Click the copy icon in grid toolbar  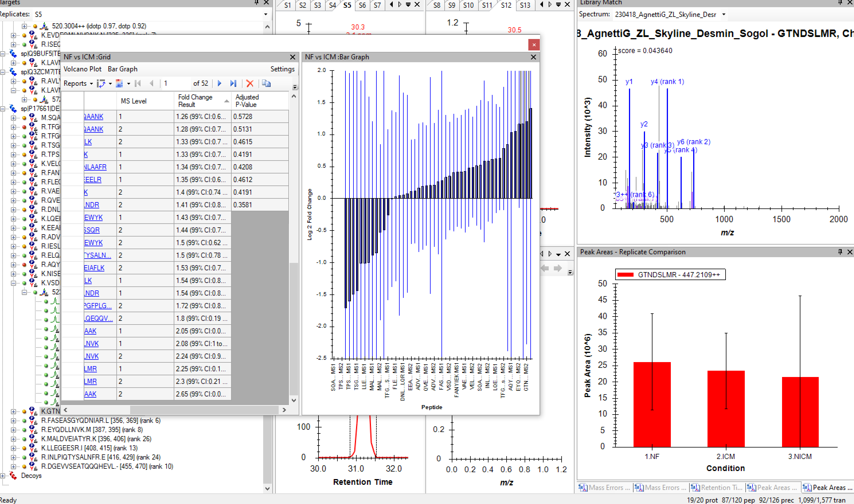tap(266, 83)
